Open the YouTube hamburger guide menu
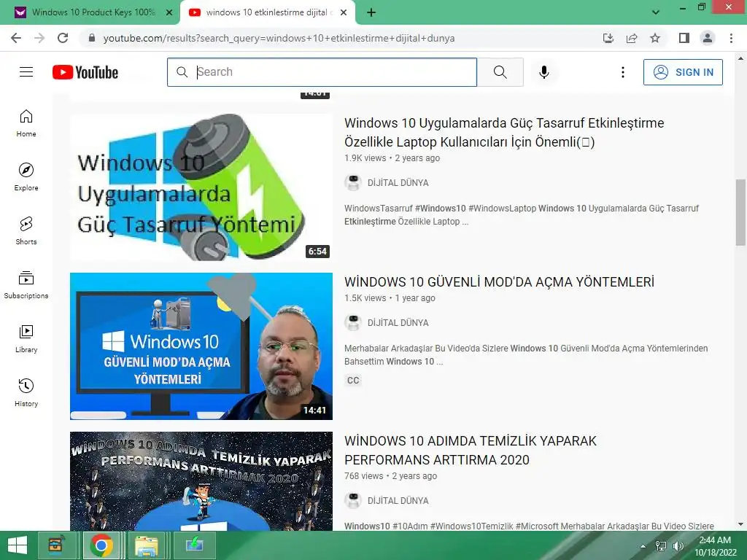The height and width of the screenshot is (560, 747). coord(26,72)
